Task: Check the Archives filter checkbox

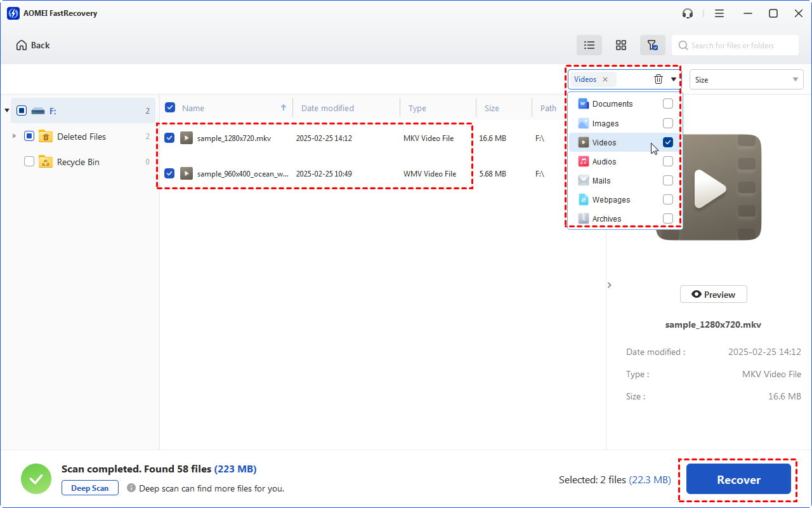Action: pyautogui.click(x=668, y=218)
